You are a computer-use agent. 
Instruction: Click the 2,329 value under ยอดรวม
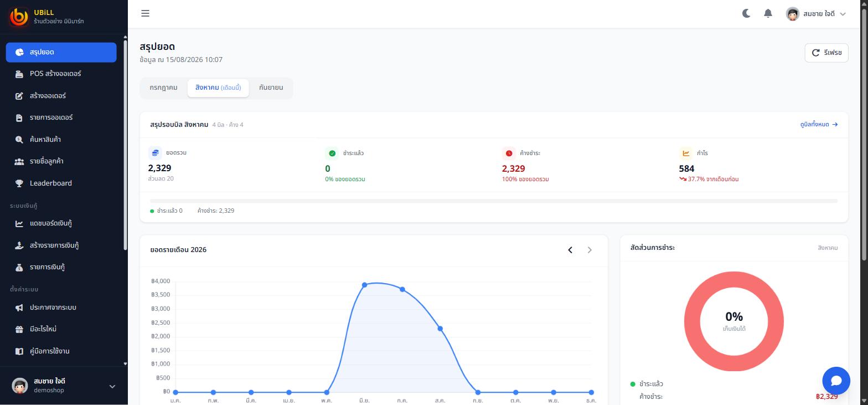[160, 168]
